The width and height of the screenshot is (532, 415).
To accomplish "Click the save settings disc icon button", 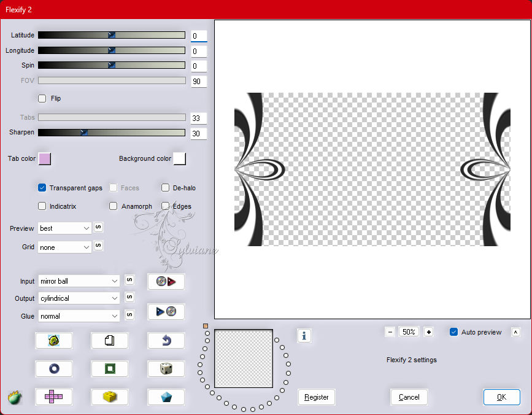I will point(166,311).
